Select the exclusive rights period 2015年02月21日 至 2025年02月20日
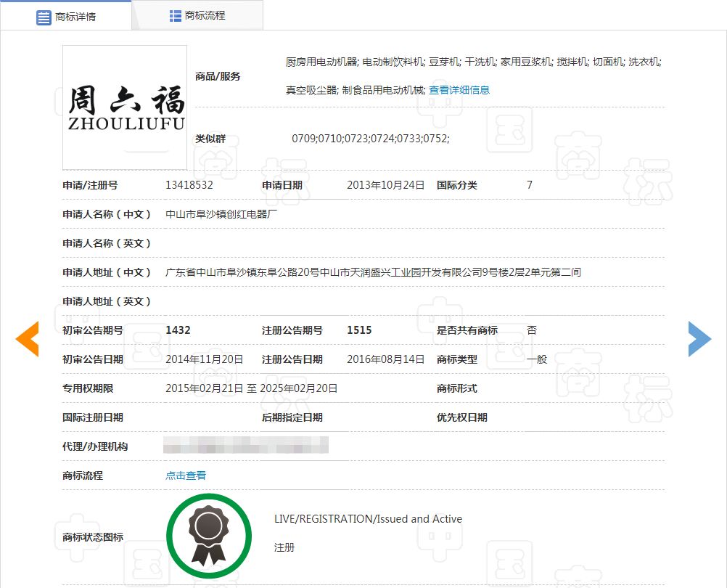Image resolution: width=727 pixels, height=588 pixels. tap(251, 388)
